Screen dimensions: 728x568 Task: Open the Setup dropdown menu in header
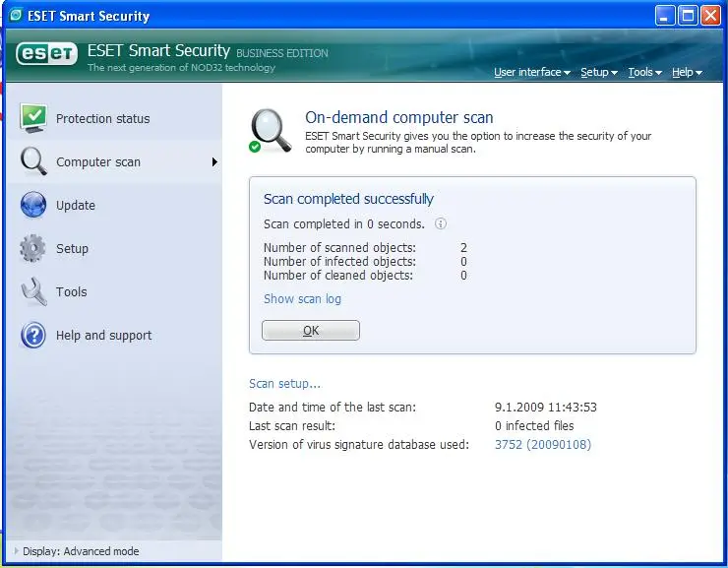pos(599,72)
